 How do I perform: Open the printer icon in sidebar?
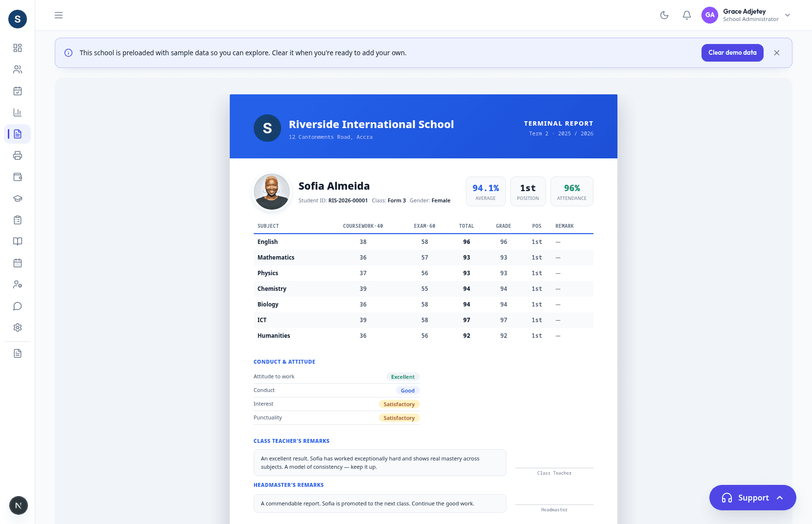tap(18, 155)
